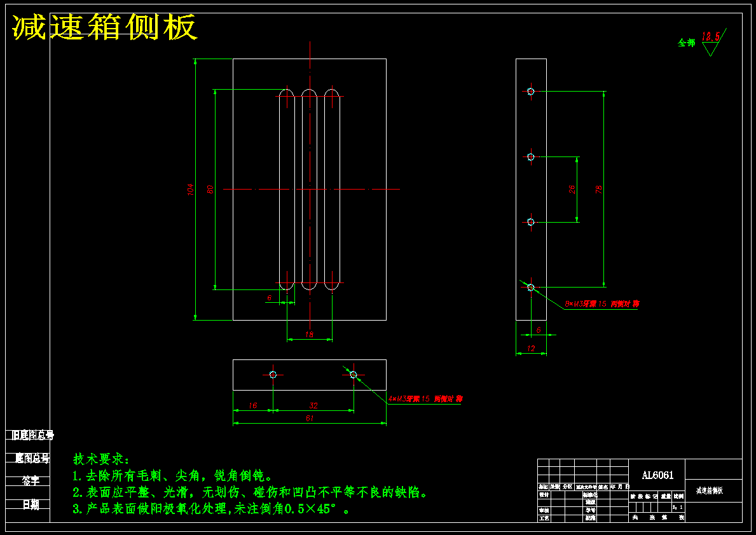Select the slot spacing dimension 18

tap(309, 335)
